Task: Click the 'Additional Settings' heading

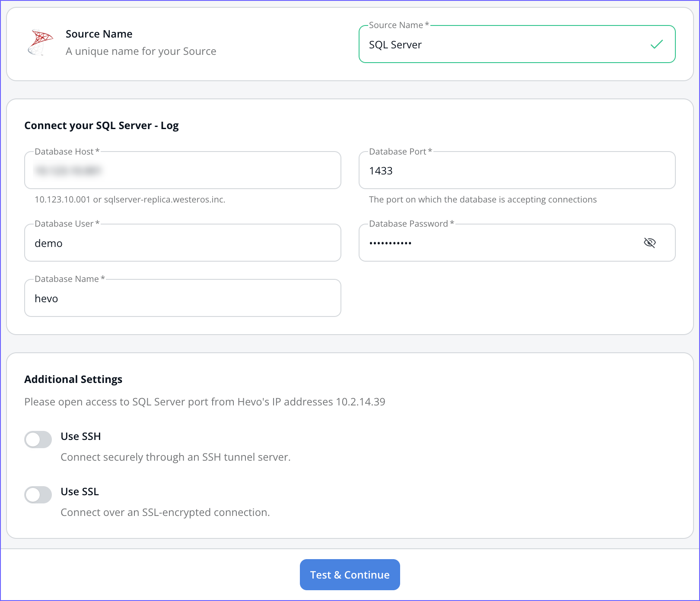Action: 73,380
